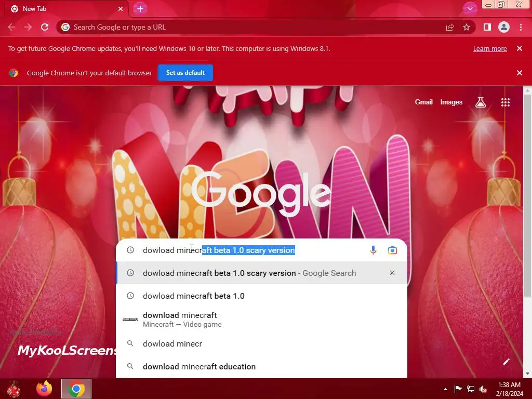
Task: Open the Action Center flag icon
Action: [458, 389]
